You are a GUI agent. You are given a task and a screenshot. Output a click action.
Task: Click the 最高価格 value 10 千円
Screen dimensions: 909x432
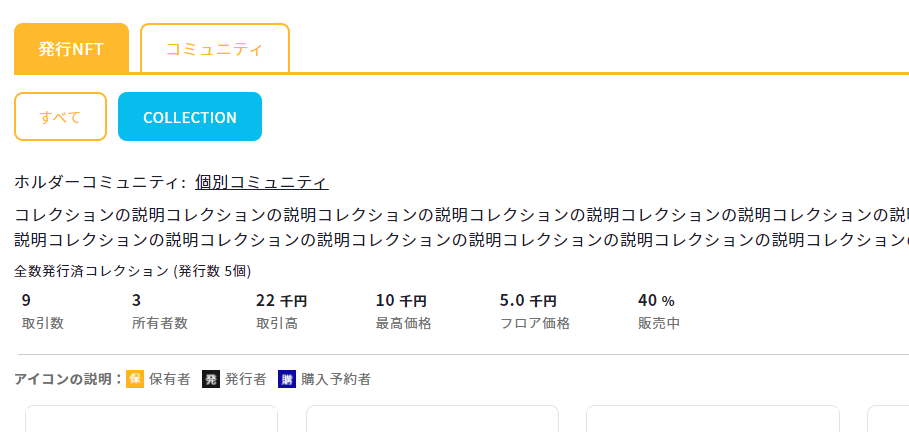coord(401,301)
